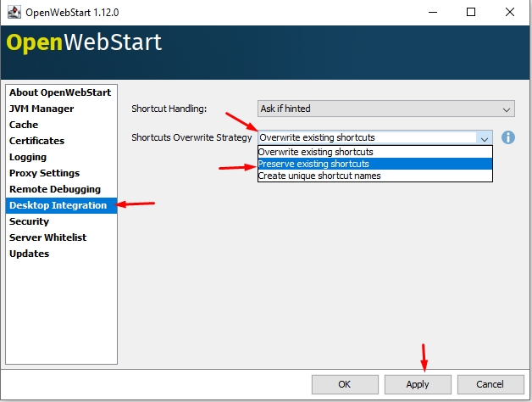The width and height of the screenshot is (532, 402).
Task: Open the Security settings
Action: [x=29, y=221]
